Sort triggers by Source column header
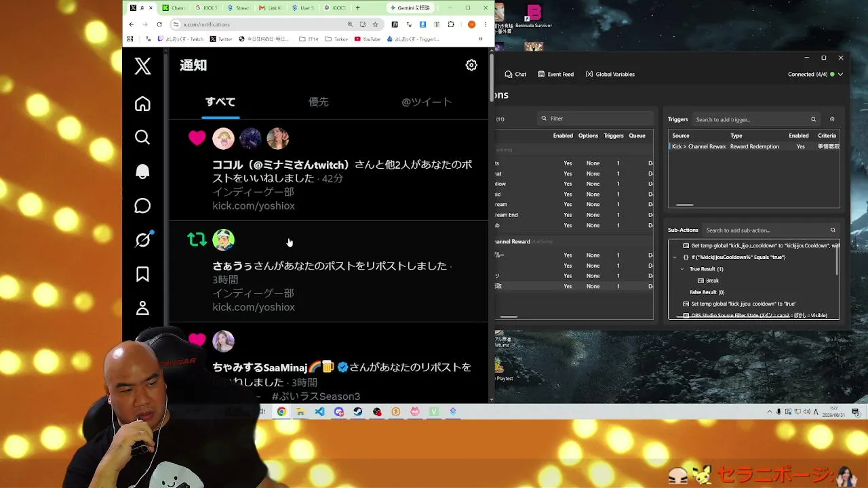This screenshot has height=488, width=868. coord(681,136)
